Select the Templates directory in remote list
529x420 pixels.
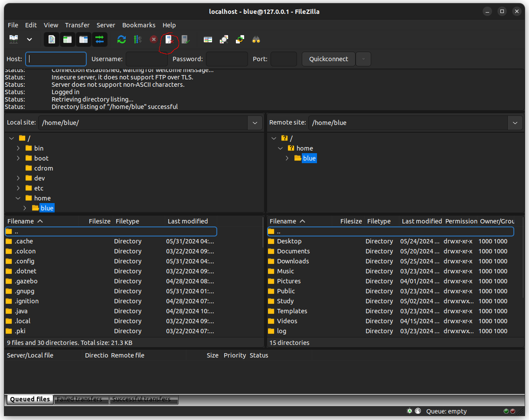[390, 311]
